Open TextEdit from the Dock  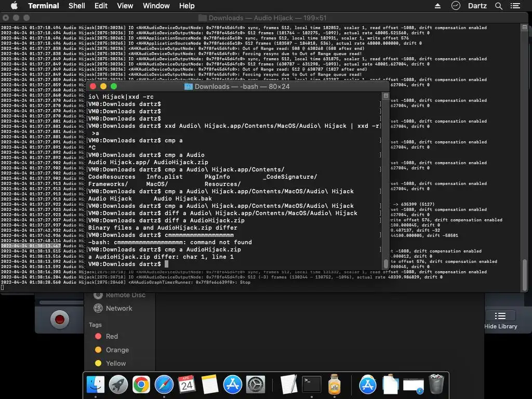(289, 384)
